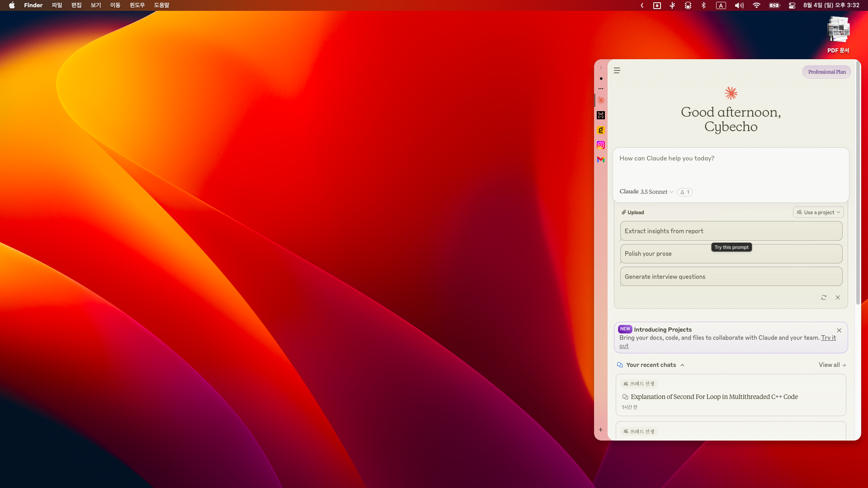Open the battery status icon
The height and width of the screenshot is (488, 868).
[774, 5]
